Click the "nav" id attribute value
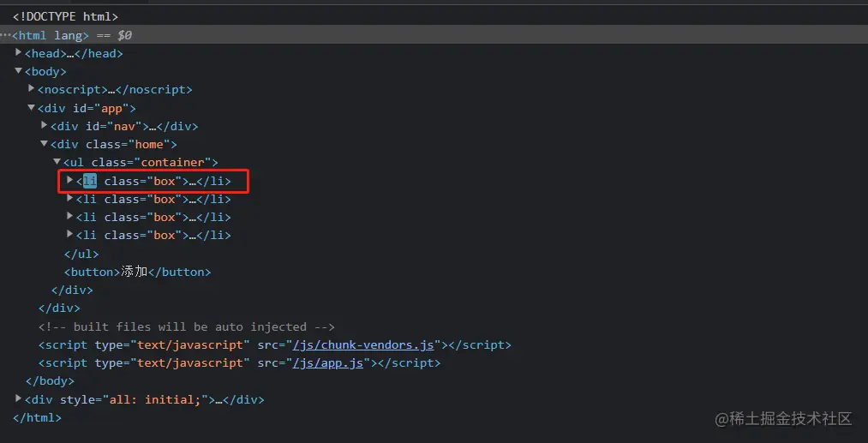This screenshot has height=443, width=868. (x=124, y=126)
